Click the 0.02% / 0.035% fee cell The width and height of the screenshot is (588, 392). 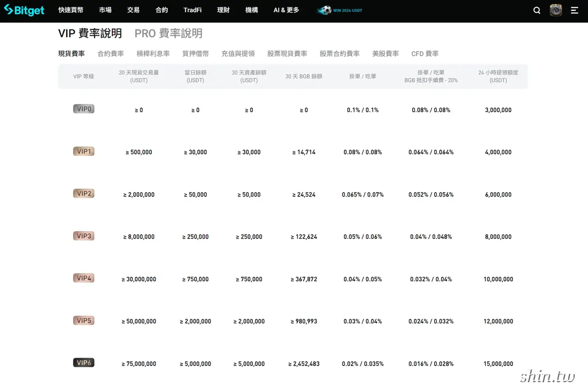tap(363, 364)
